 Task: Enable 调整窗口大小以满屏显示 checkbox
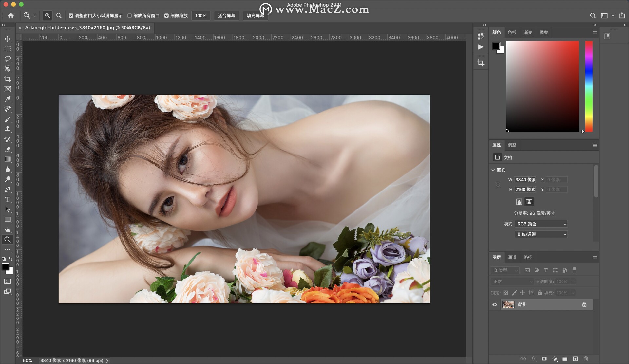pos(71,16)
